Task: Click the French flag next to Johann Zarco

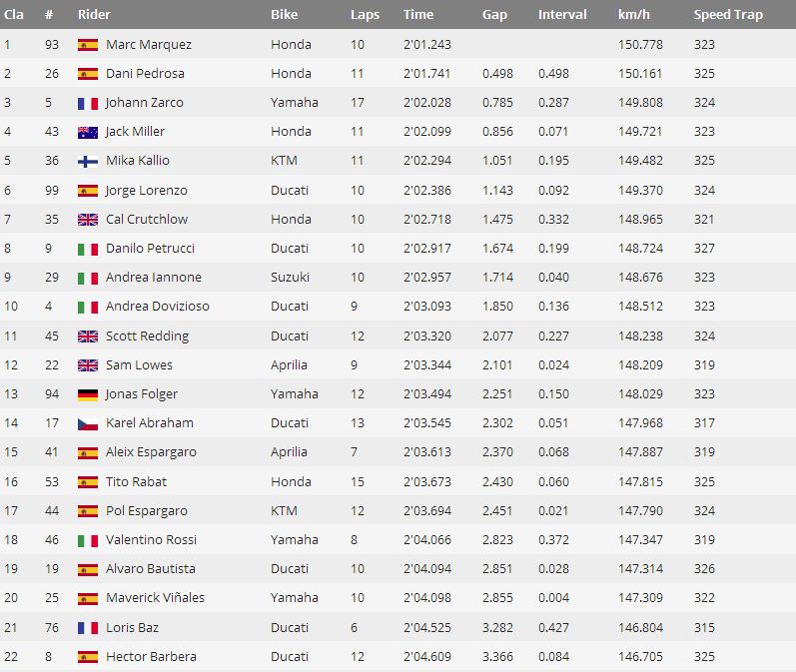Action: pyautogui.click(x=87, y=104)
